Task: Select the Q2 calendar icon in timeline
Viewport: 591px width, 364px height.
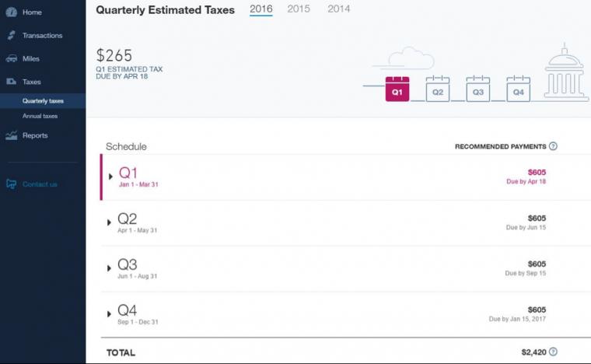Action: (437, 89)
